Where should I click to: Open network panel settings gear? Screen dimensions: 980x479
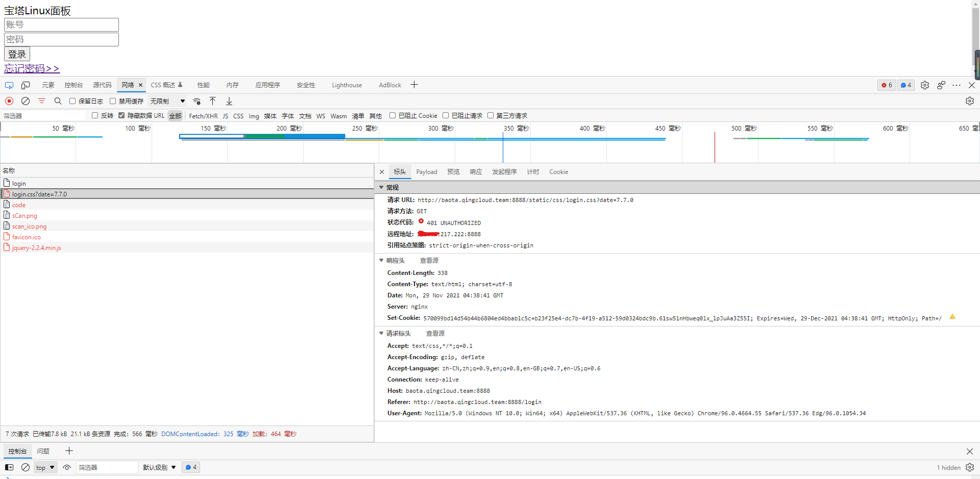pyautogui.click(x=970, y=101)
